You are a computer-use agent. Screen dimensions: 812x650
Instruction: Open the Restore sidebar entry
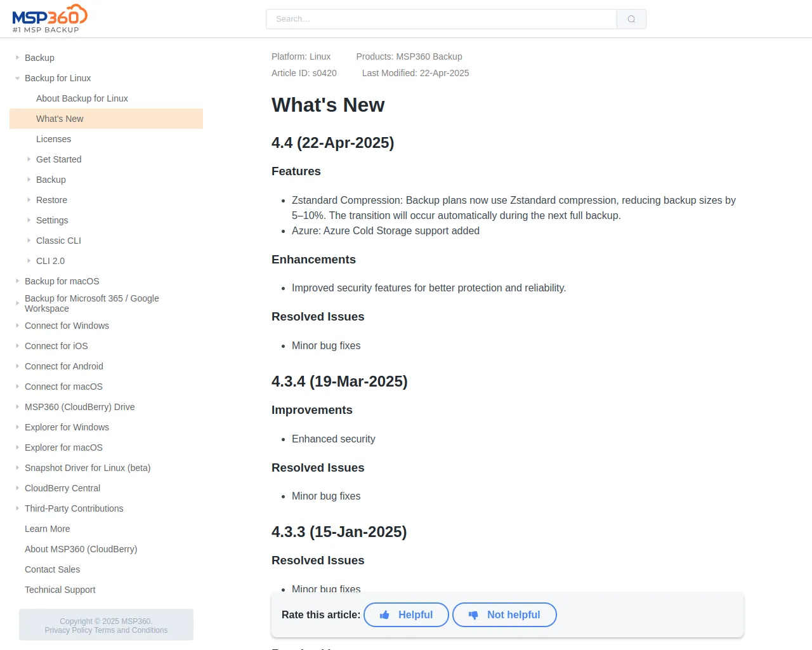click(51, 200)
